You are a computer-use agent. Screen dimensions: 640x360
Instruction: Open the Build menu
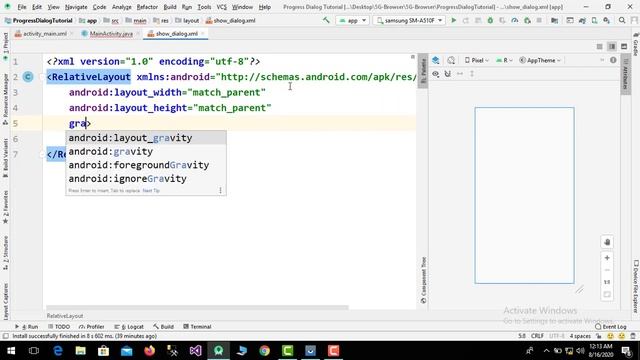tap(170, 7)
